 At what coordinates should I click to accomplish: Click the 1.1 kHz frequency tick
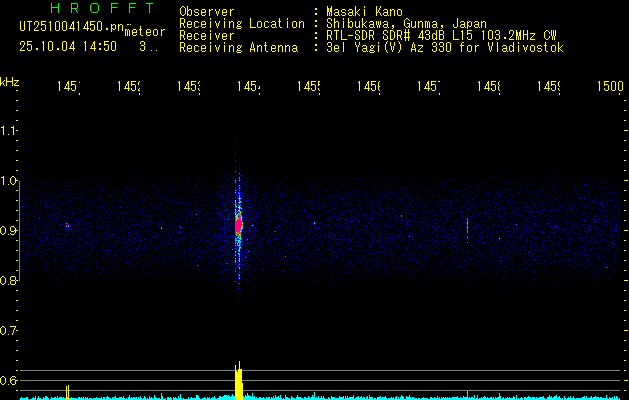point(9,131)
